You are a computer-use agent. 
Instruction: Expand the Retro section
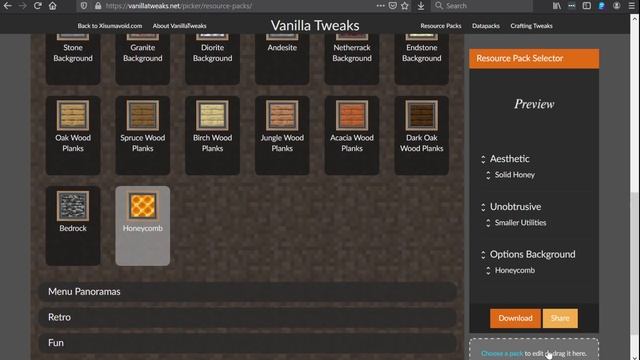pyautogui.click(x=248, y=317)
